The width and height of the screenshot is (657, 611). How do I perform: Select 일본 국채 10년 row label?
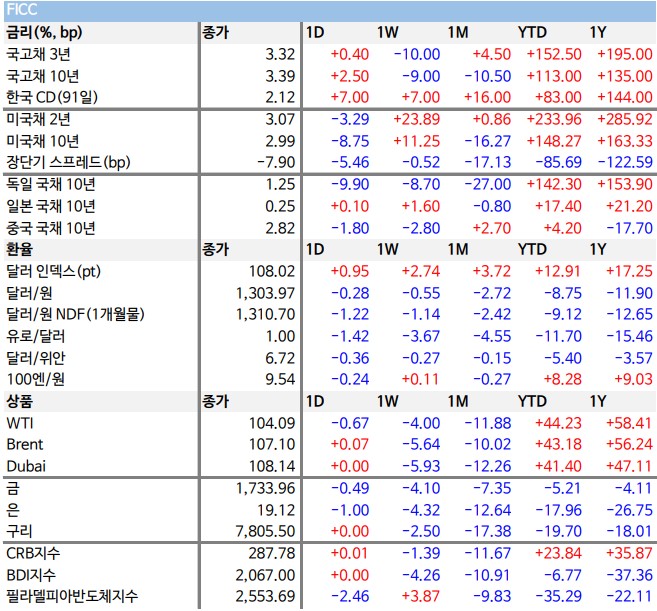tap(51, 206)
